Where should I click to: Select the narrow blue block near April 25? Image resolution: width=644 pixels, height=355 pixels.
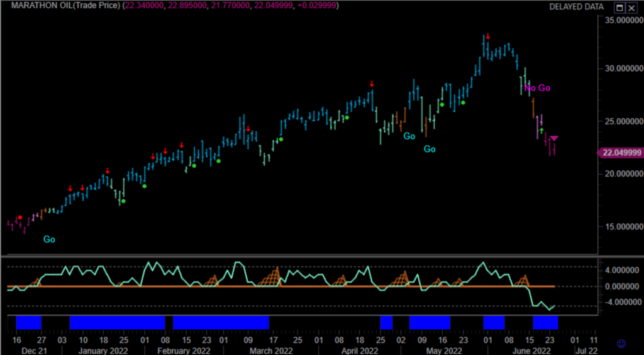pyautogui.click(x=386, y=322)
